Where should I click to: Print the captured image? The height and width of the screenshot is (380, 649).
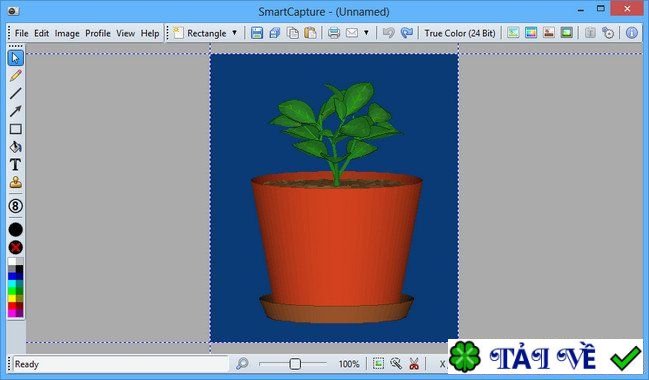click(334, 33)
